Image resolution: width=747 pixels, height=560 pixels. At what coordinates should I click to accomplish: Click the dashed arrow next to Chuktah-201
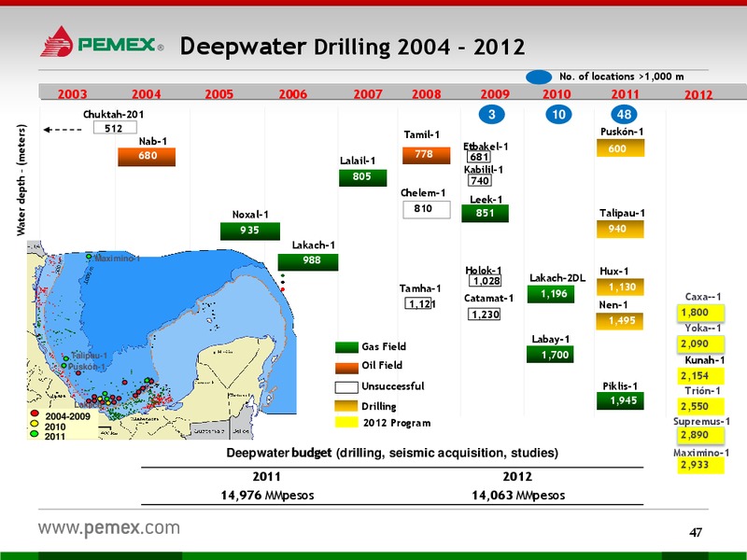point(63,130)
